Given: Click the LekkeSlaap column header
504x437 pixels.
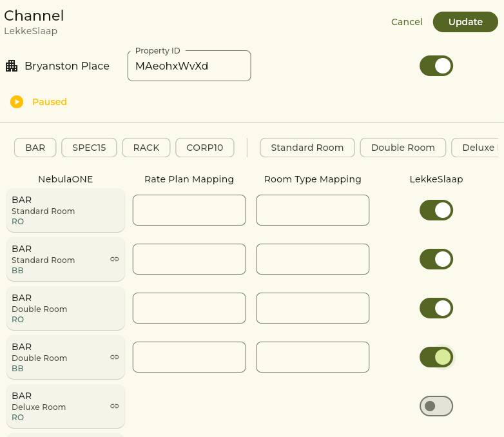Looking at the screenshot, I should click(x=436, y=179).
